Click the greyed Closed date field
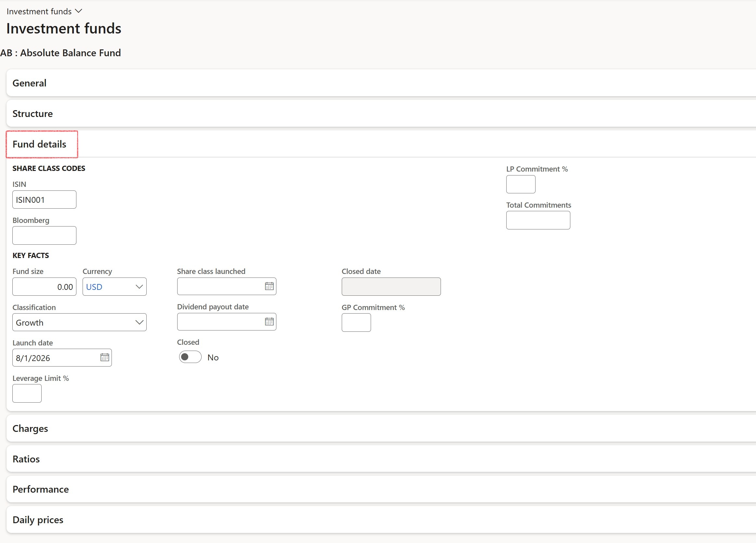Screen dimensions: 756x543 (x=391, y=287)
